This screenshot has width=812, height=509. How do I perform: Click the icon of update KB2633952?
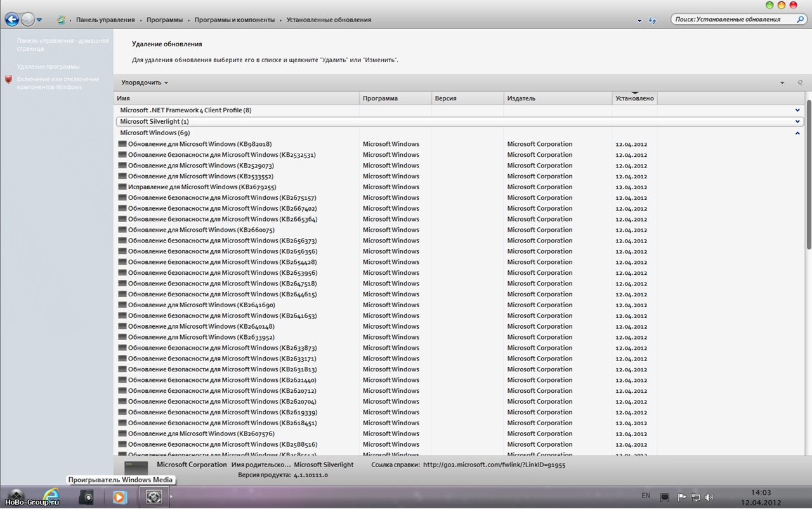(122, 337)
